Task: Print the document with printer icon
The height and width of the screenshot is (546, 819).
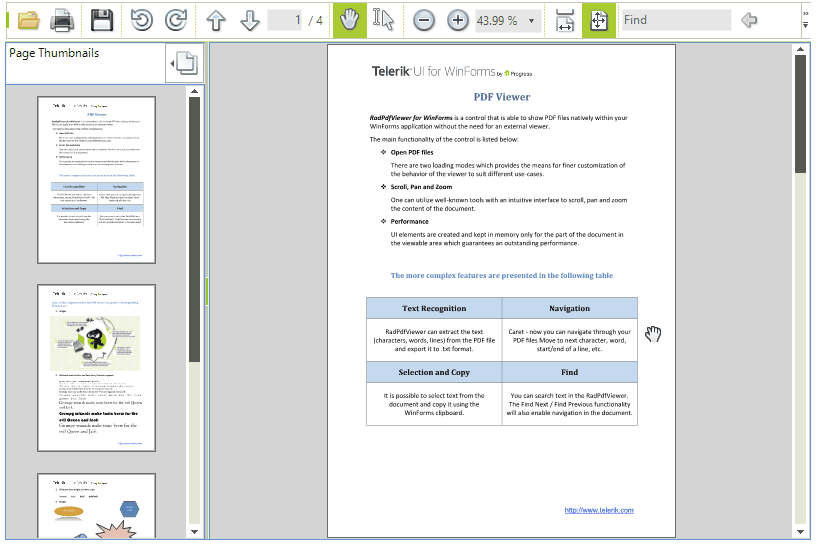Action: (62, 20)
